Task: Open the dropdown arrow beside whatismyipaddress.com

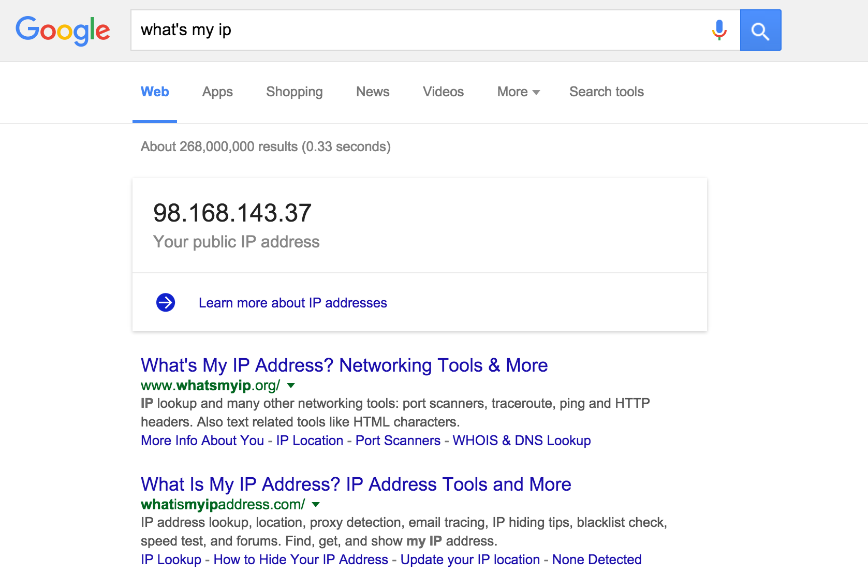Action: (316, 505)
